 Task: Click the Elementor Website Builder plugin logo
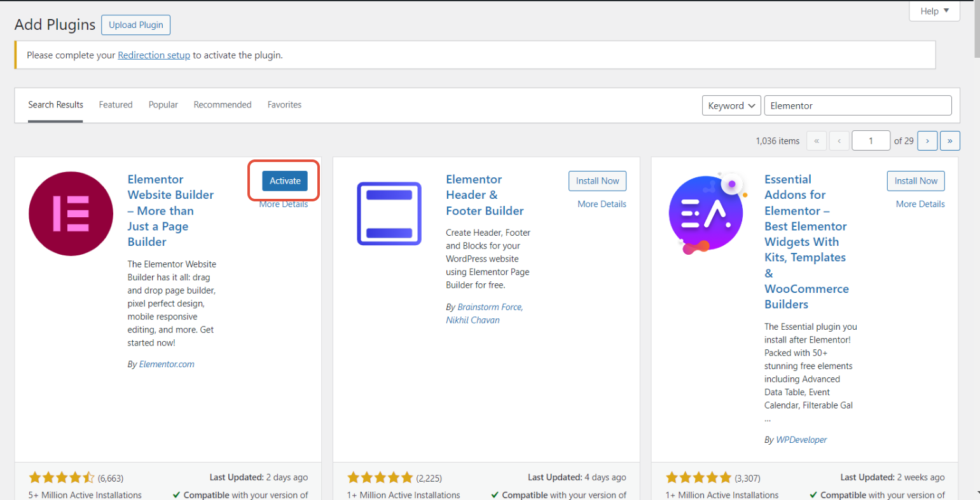click(71, 213)
